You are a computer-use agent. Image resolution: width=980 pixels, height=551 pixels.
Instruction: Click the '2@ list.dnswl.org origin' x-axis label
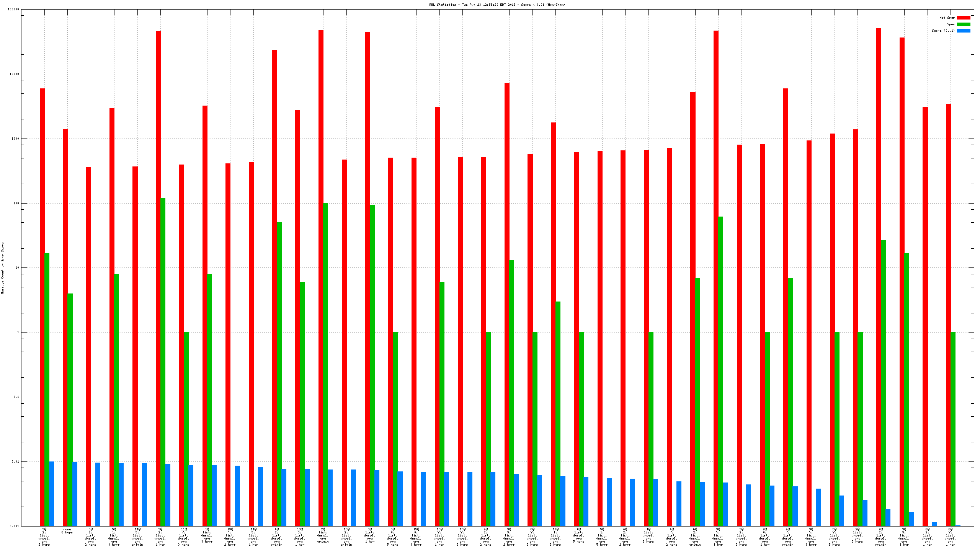(x=323, y=535)
